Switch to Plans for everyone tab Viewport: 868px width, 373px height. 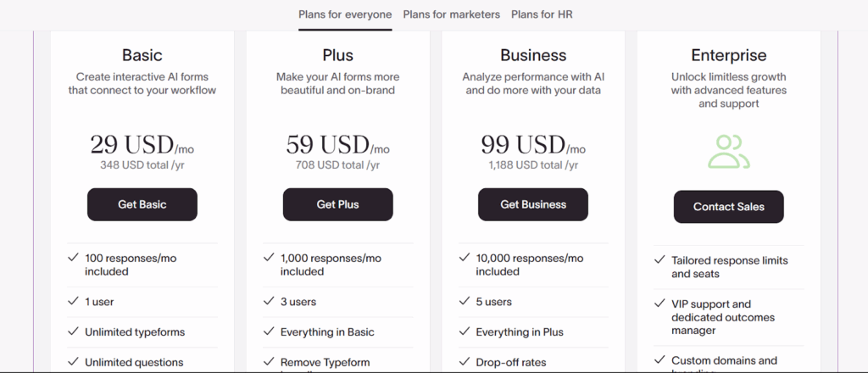(x=345, y=14)
